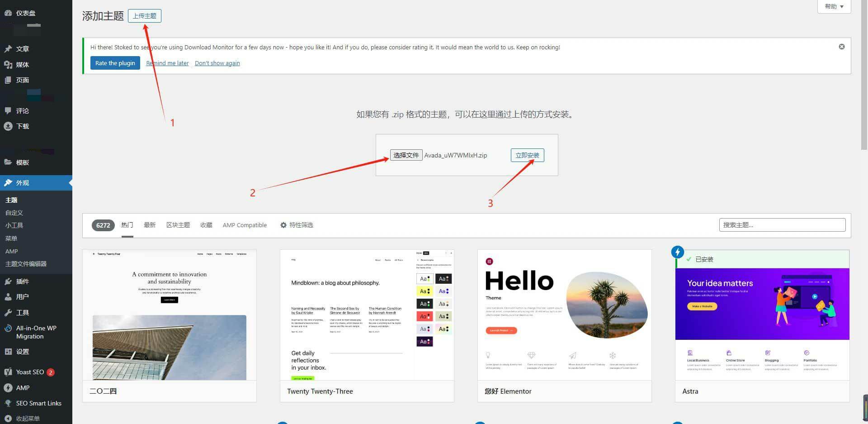868x424 pixels.
Task: Click the SEO Smart Links icon
Action: tap(8, 403)
